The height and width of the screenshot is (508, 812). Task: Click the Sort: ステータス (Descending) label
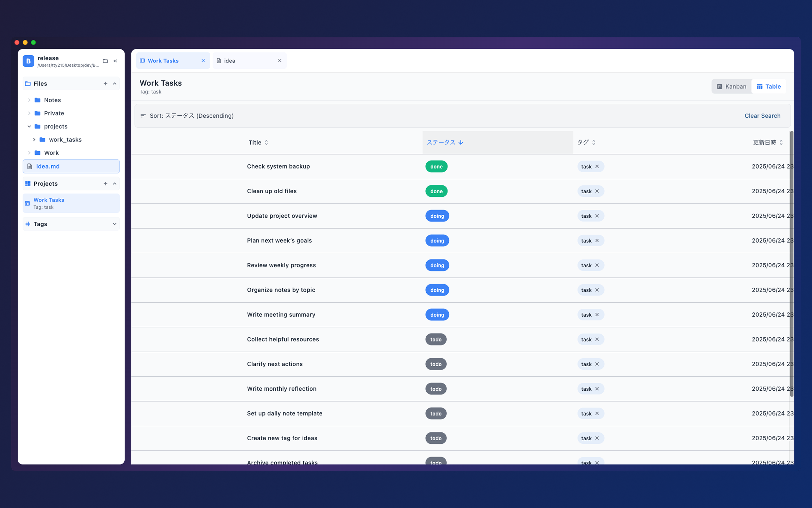pyautogui.click(x=192, y=116)
